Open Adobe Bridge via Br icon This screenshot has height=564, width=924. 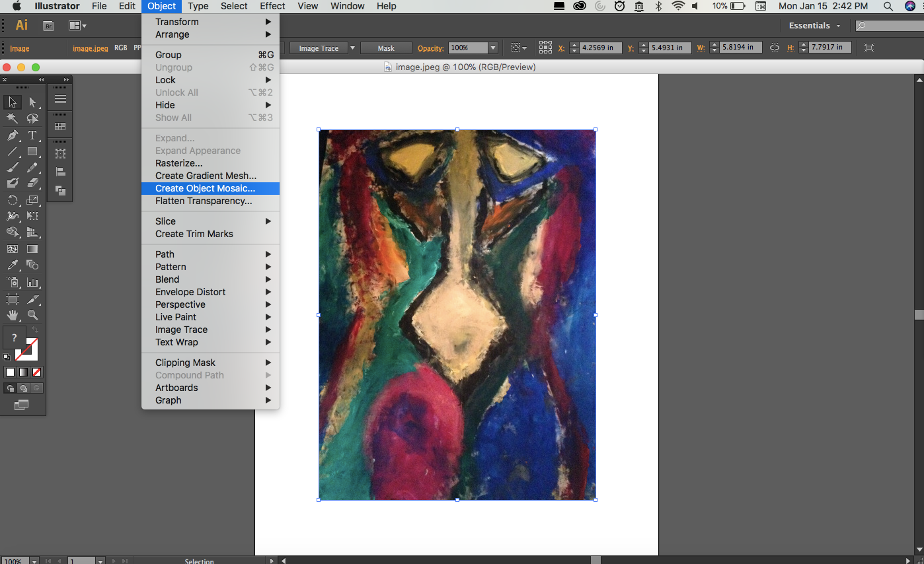(x=48, y=26)
